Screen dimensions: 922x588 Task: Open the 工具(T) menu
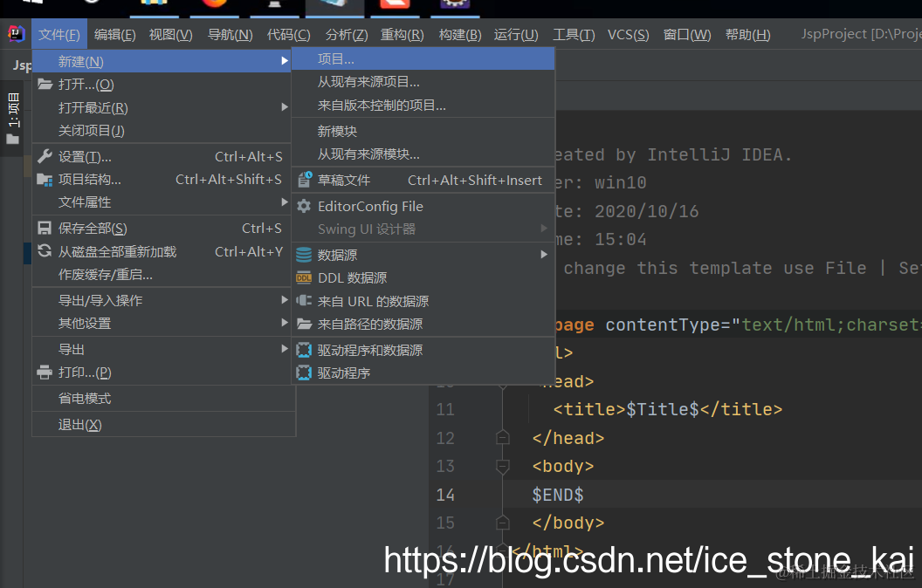click(574, 35)
